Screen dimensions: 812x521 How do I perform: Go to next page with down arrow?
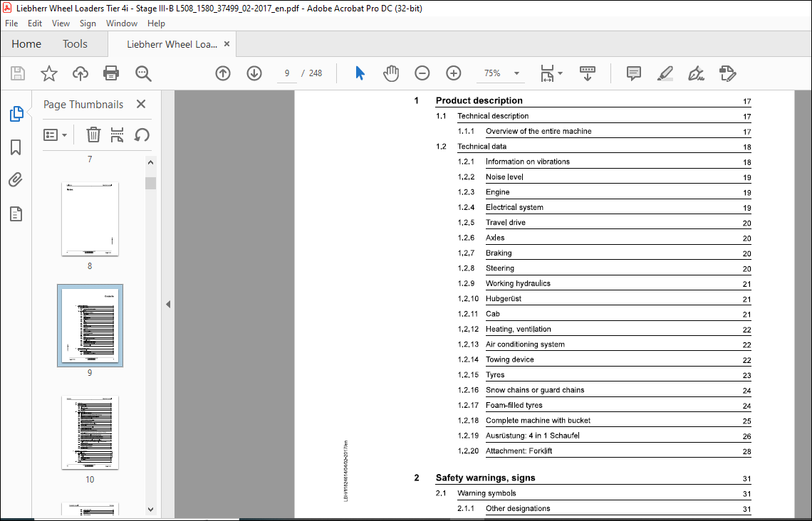tap(254, 73)
